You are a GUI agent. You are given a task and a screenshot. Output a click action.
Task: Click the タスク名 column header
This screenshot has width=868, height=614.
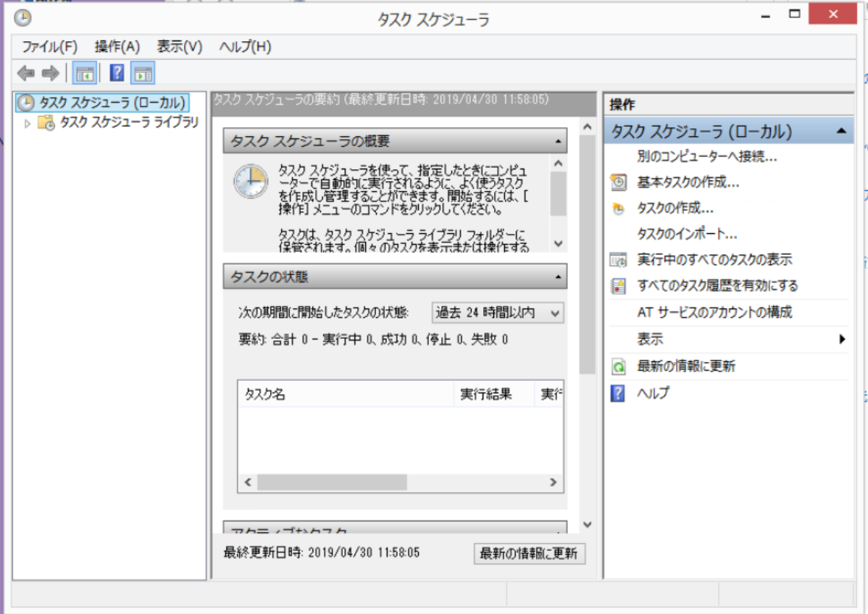(x=346, y=394)
